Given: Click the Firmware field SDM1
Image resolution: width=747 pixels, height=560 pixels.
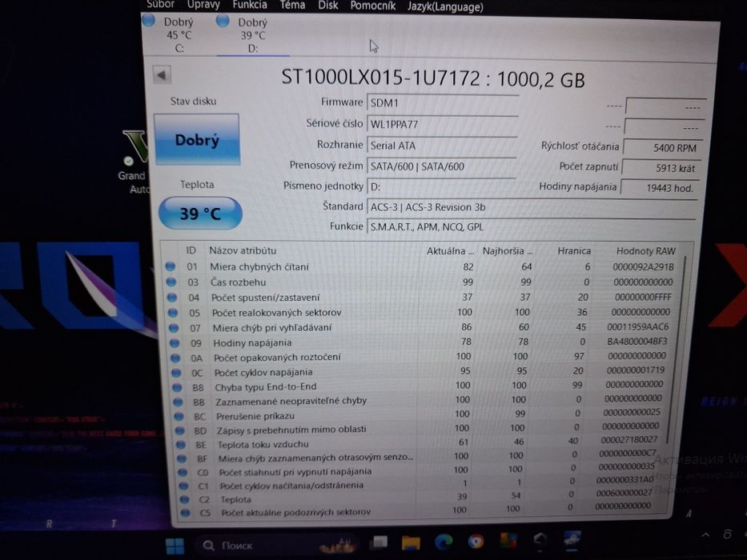Looking at the screenshot, I should coord(442,103).
